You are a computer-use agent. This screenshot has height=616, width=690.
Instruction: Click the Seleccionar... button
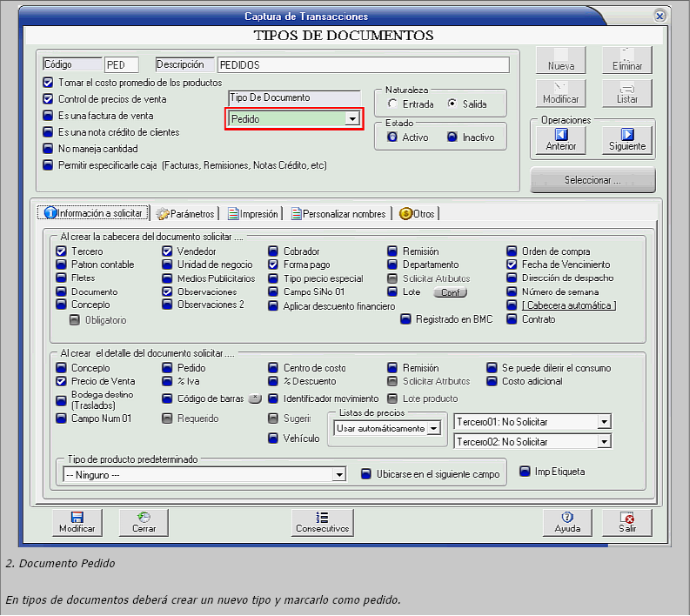coord(592,180)
